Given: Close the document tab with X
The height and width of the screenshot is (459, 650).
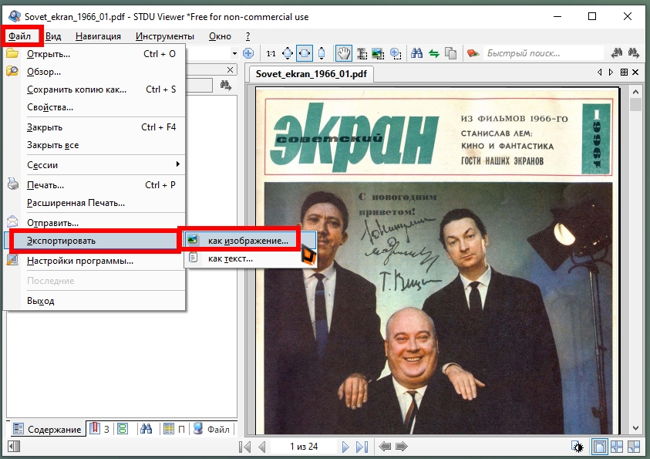Looking at the screenshot, I should [x=635, y=72].
